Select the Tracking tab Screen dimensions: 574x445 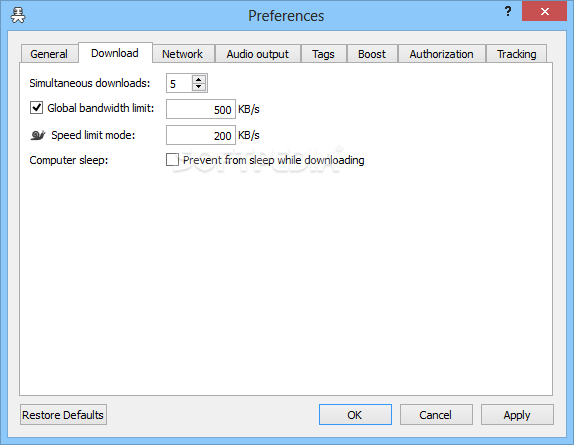coord(517,54)
